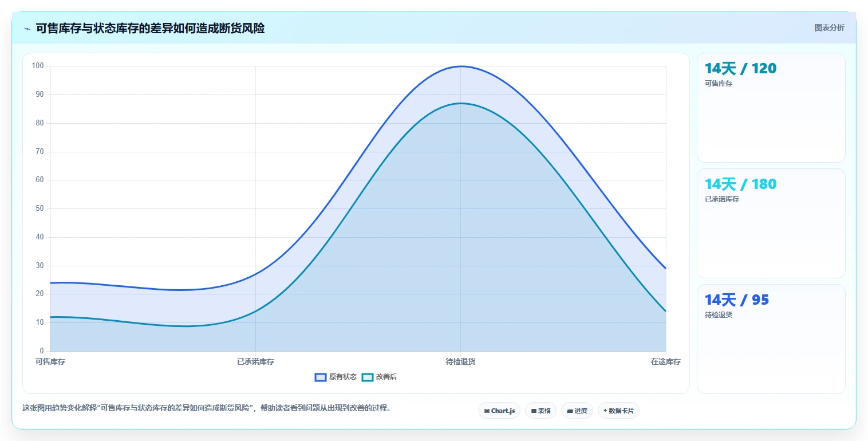Click the star icon in 数据卡片 tag

click(605, 411)
